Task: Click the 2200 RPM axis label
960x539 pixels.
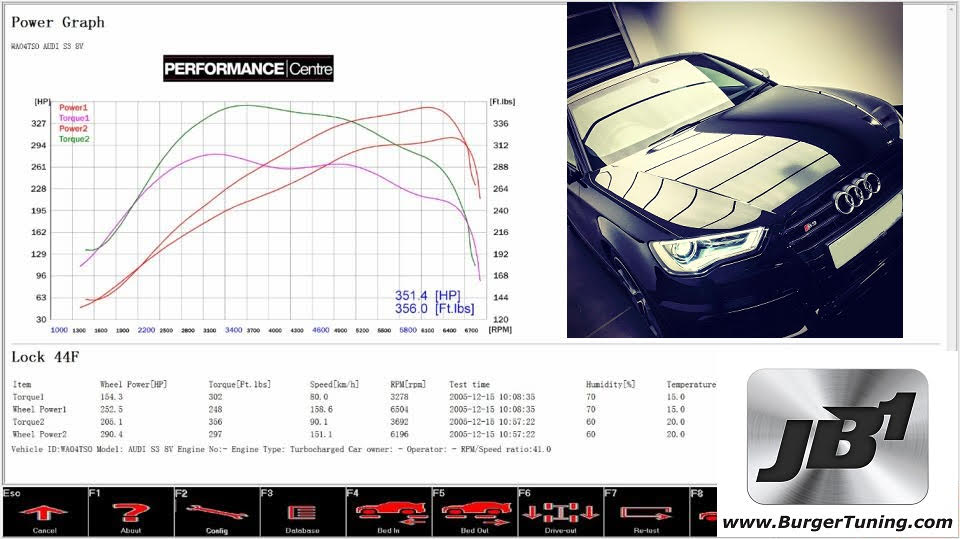Action: point(146,330)
